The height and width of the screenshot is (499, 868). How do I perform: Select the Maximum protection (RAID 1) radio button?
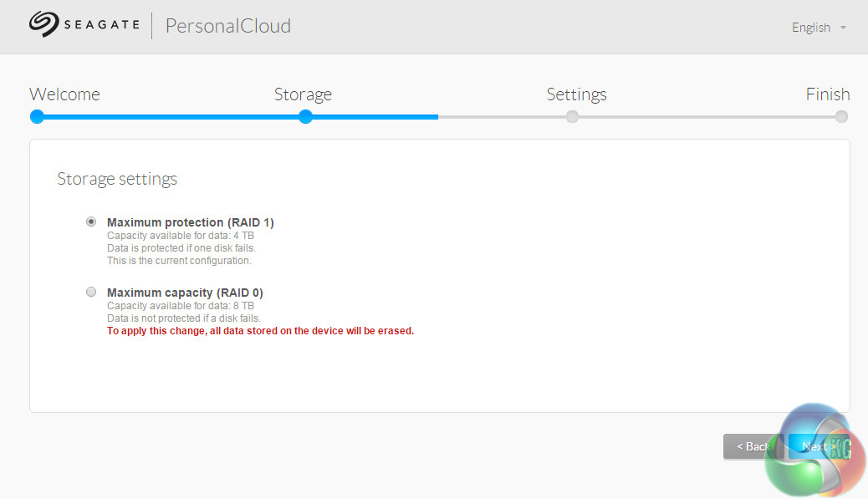pos(91,222)
